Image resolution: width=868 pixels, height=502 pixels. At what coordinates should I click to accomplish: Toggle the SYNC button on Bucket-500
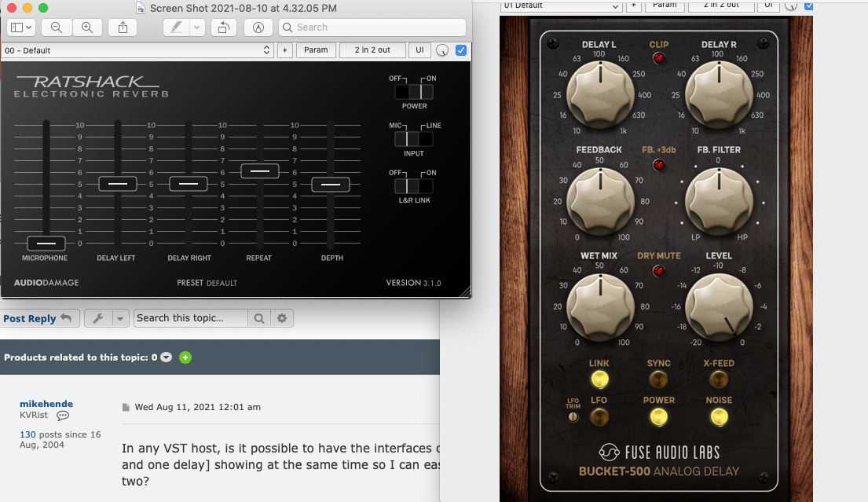coord(658,379)
